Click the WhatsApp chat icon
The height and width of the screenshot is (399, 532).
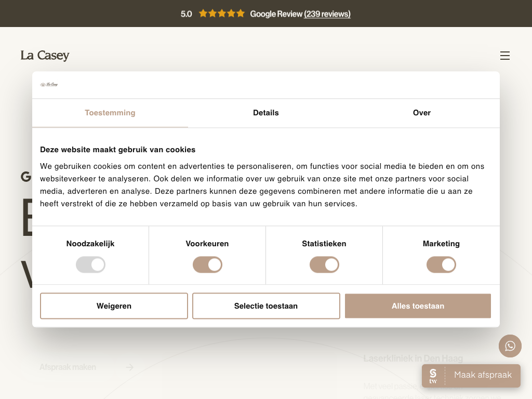510,346
